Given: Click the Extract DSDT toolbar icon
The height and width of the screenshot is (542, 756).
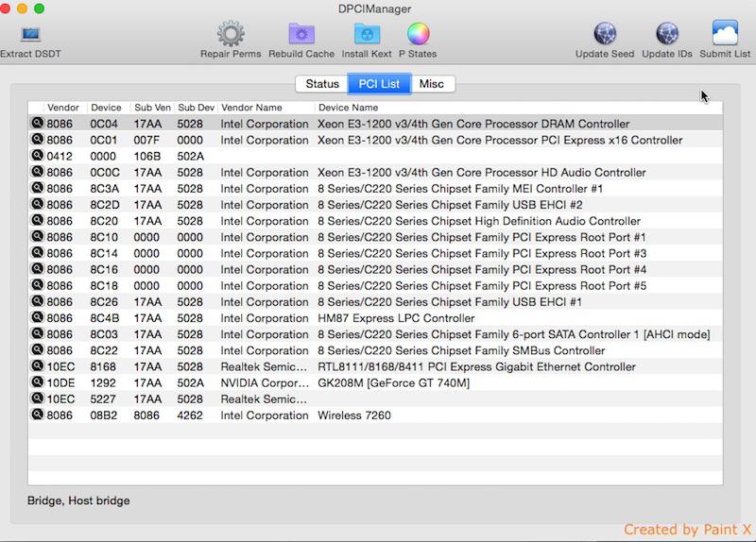Looking at the screenshot, I should [x=28, y=35].
